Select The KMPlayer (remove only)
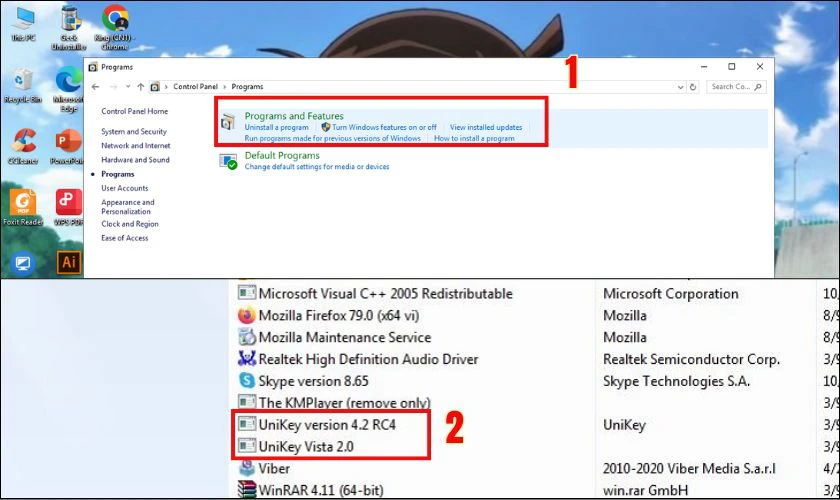 pyautogui.click(x=344, y=402)
